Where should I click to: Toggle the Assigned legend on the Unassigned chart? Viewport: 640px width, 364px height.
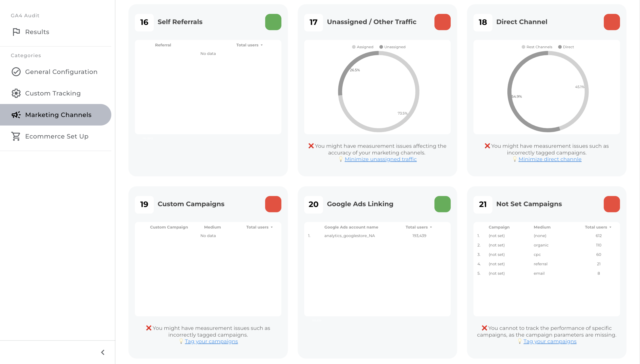coord(363,47)
